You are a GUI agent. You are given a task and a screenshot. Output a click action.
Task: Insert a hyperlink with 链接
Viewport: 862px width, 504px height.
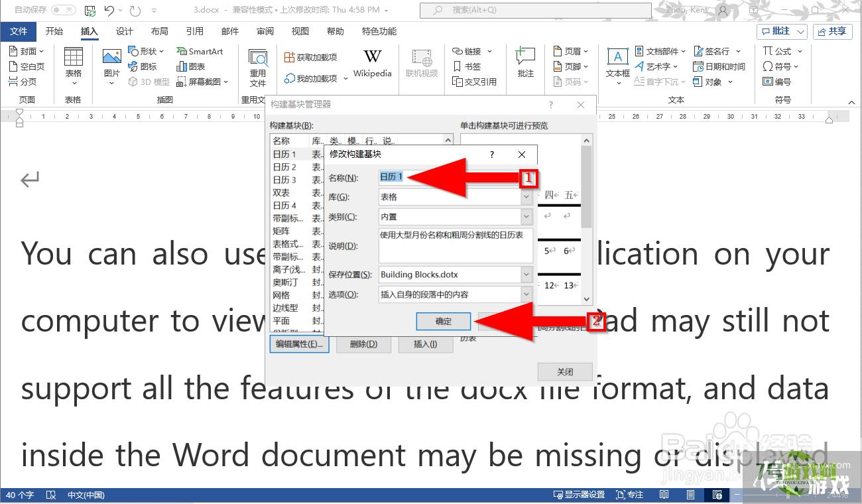472,51
